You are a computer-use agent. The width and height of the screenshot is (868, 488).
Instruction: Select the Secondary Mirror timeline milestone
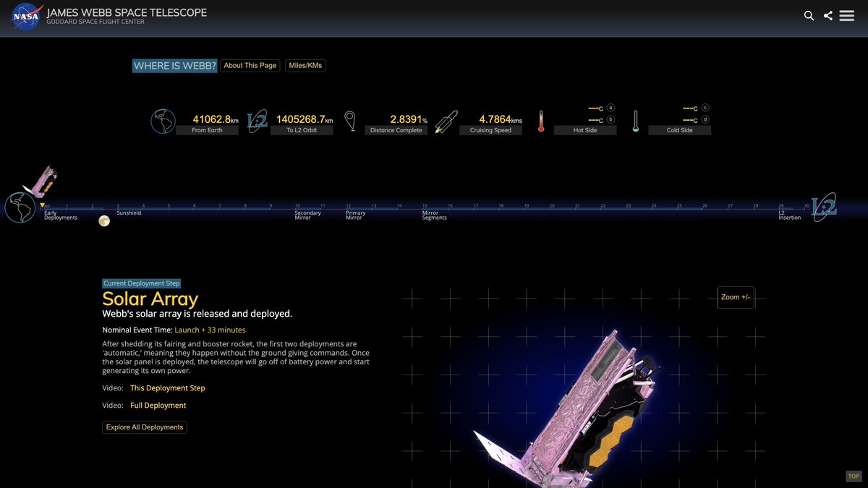click(x=308, y=215)
